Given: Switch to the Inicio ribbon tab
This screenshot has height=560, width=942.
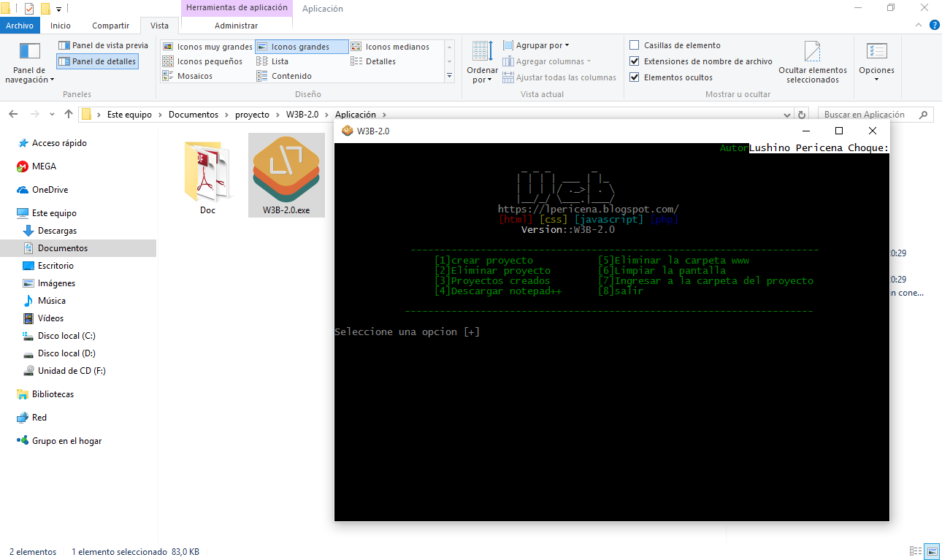Looking at the screenshot, I should 61,24.
